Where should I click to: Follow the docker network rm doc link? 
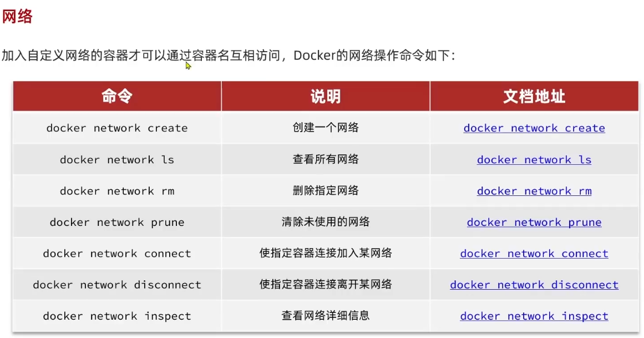click(x=534, y=191)
